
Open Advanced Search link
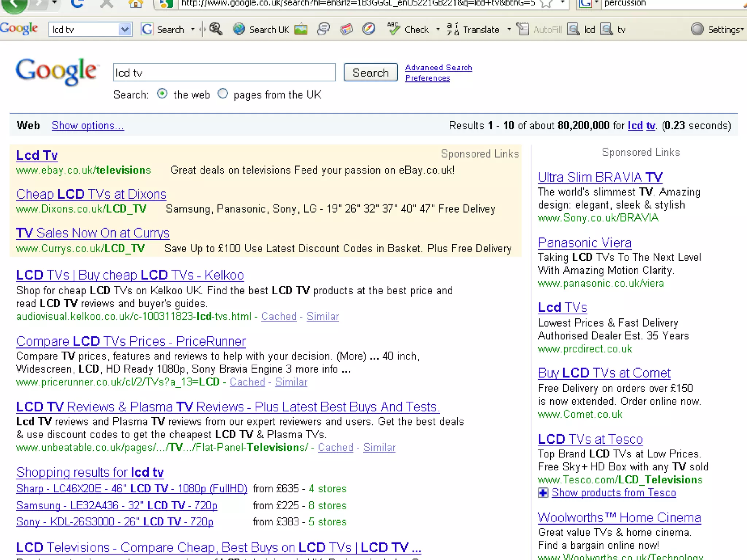click(438, 67)
